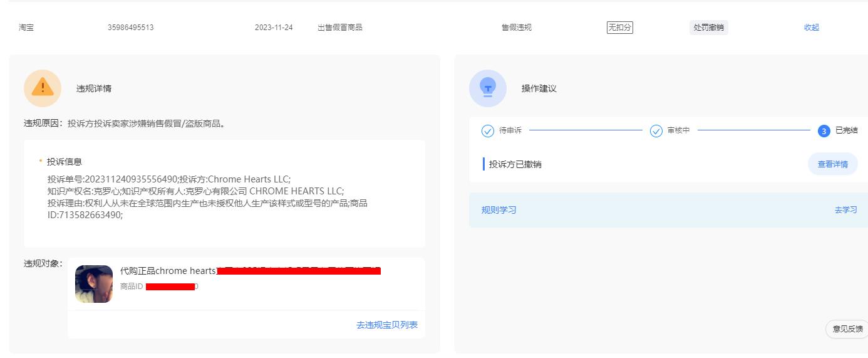Click the 投诉信息 label
The image size is (868, 358).
coord(65,162)
